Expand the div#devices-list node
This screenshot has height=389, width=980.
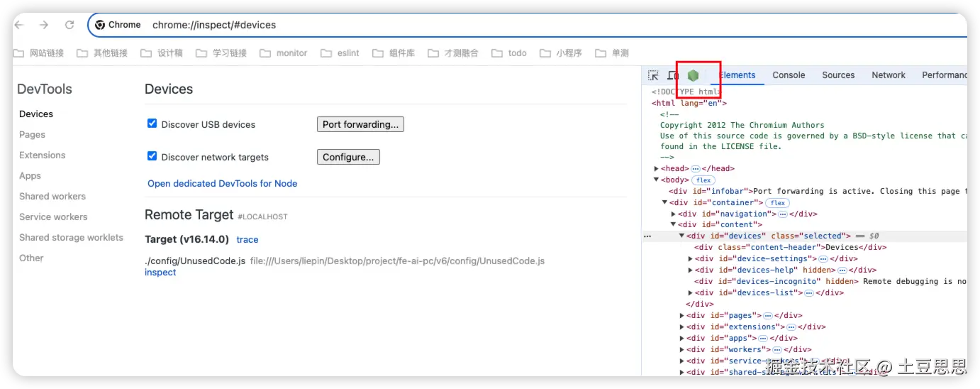click(x=691, y=293)
